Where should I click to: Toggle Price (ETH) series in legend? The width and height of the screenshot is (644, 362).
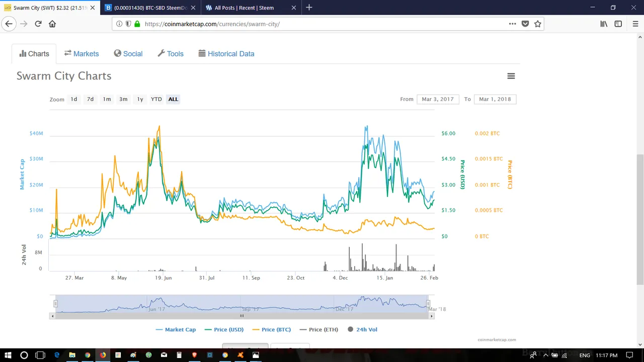tap(319, 329)
